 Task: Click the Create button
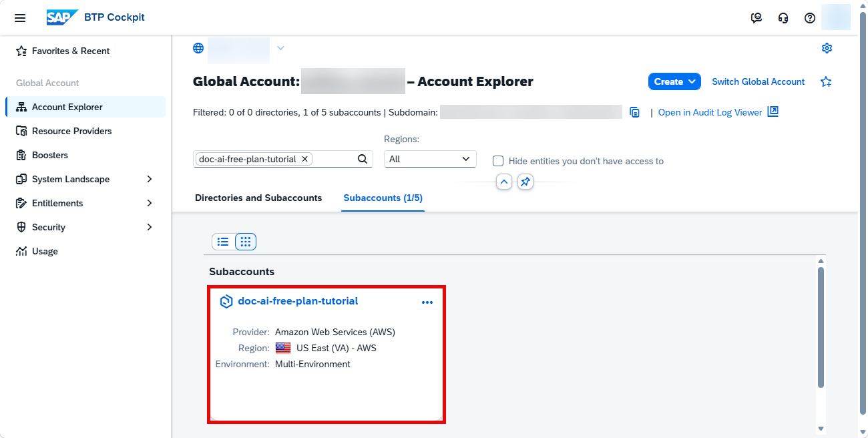(x=674, y=81)
